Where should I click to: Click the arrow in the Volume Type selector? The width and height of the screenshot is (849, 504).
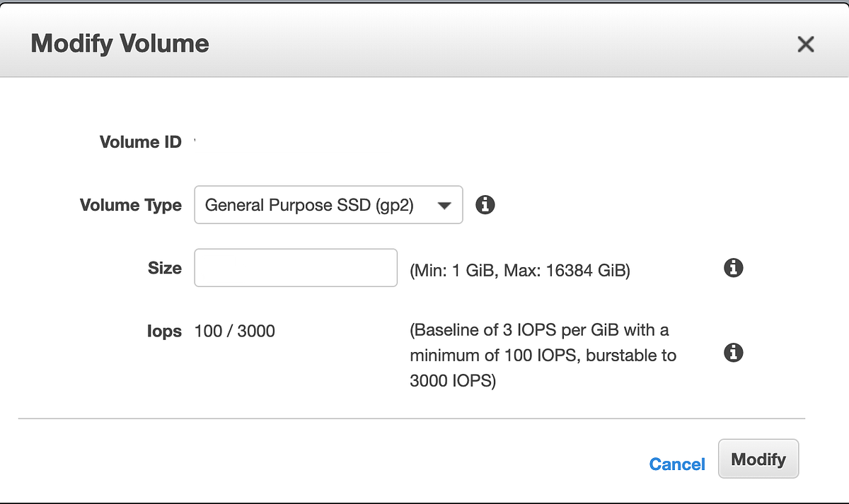444,206
